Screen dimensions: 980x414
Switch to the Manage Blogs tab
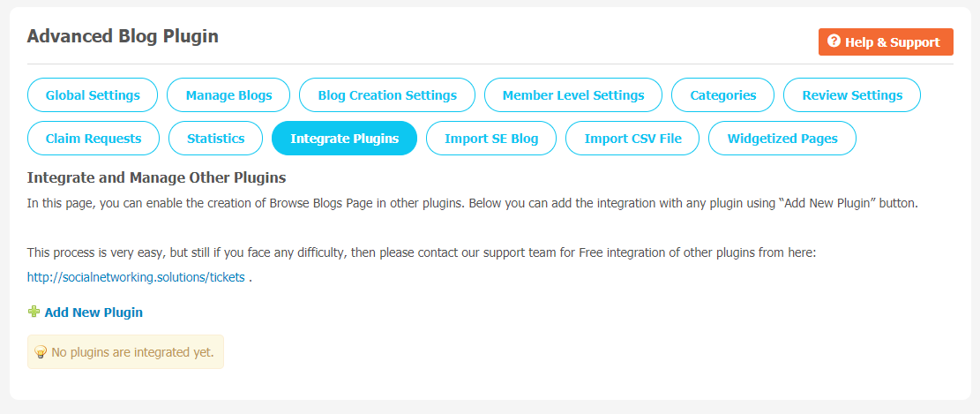coord(228,95)
